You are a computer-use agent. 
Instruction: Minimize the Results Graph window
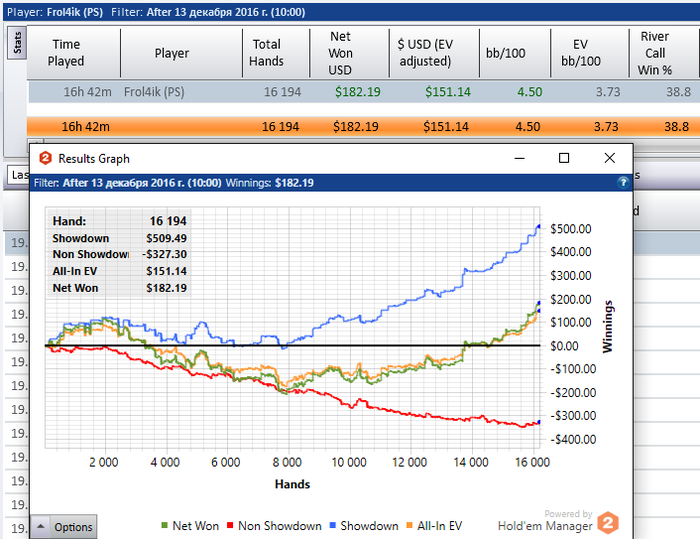(x=519, y=158)
